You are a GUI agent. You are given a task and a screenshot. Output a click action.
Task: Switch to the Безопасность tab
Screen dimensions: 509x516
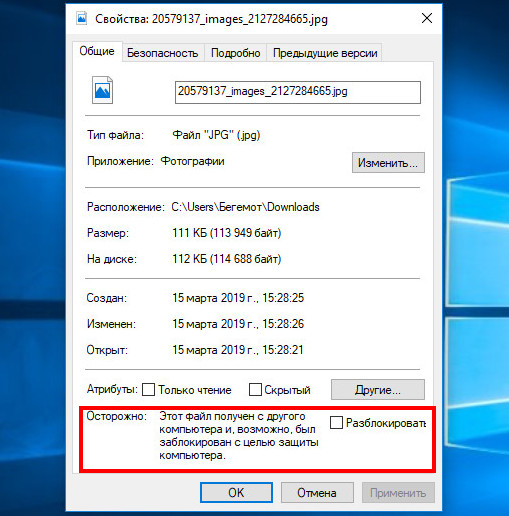pyautogui.click(x=162, y=53)
